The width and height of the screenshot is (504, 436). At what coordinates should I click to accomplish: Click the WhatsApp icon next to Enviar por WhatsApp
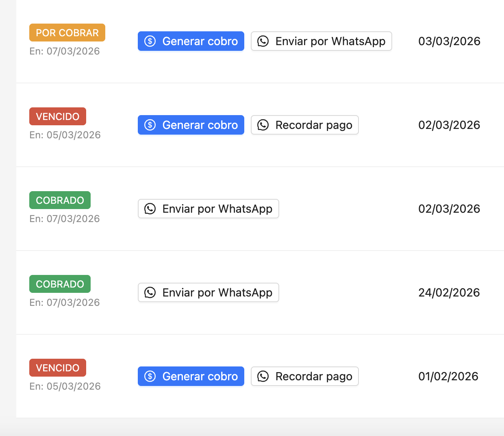tap(263, 41)
